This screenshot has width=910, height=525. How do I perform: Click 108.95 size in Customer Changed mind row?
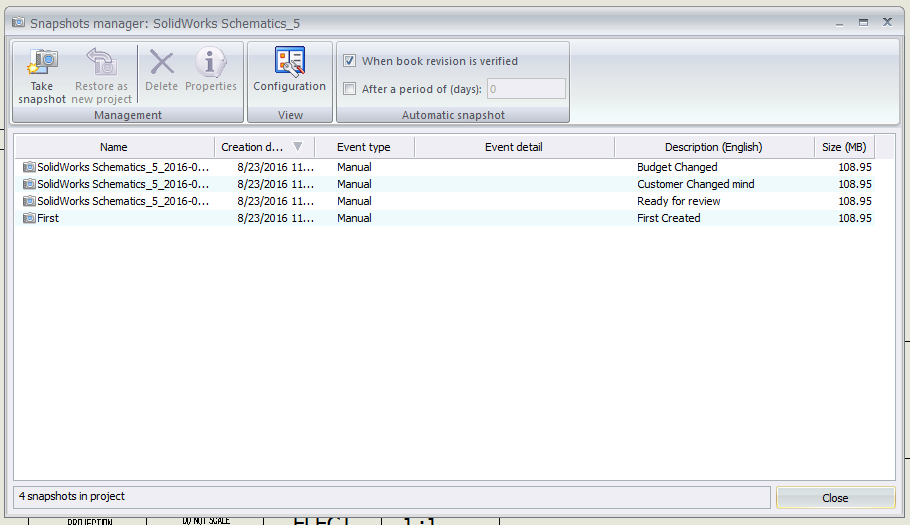pyautogui.click(x=855, y=184)
